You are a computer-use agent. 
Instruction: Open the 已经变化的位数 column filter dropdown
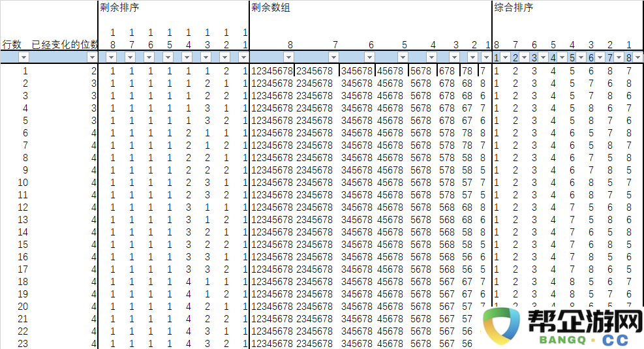pyautogui.click(x=92, y=57)
